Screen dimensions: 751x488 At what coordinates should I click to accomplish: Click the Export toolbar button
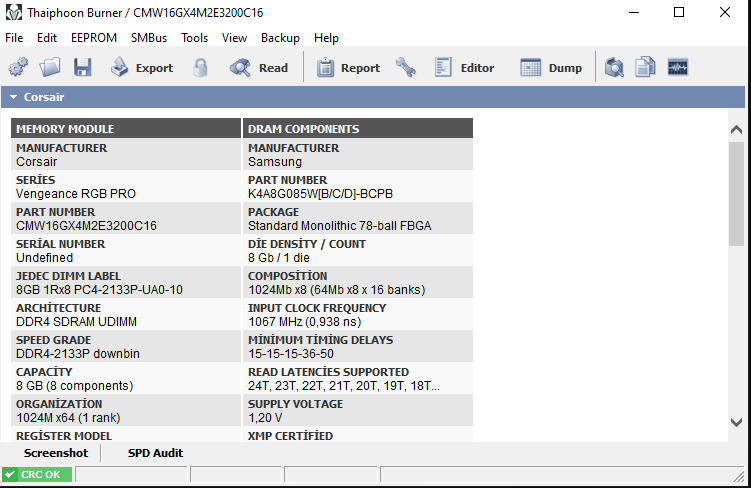click(142, 68)
